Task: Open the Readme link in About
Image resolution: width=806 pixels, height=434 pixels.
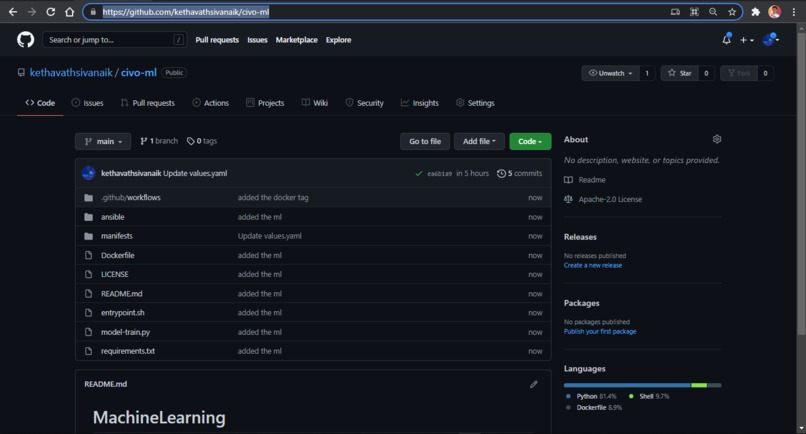Action: [585, 179]
